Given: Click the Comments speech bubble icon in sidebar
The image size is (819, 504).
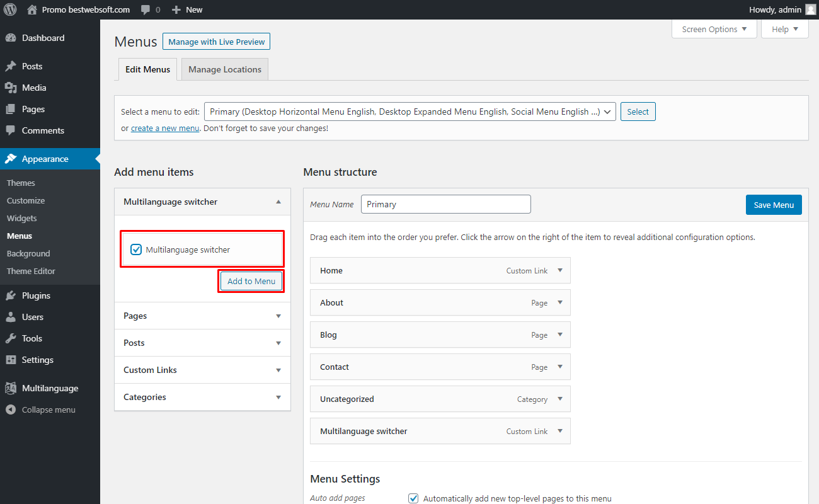Looking at the screenshot, I should [x=11, y=130].
